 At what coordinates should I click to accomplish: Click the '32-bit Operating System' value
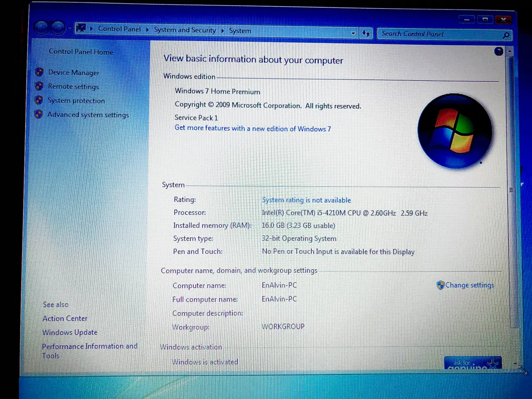pos(299,239)
